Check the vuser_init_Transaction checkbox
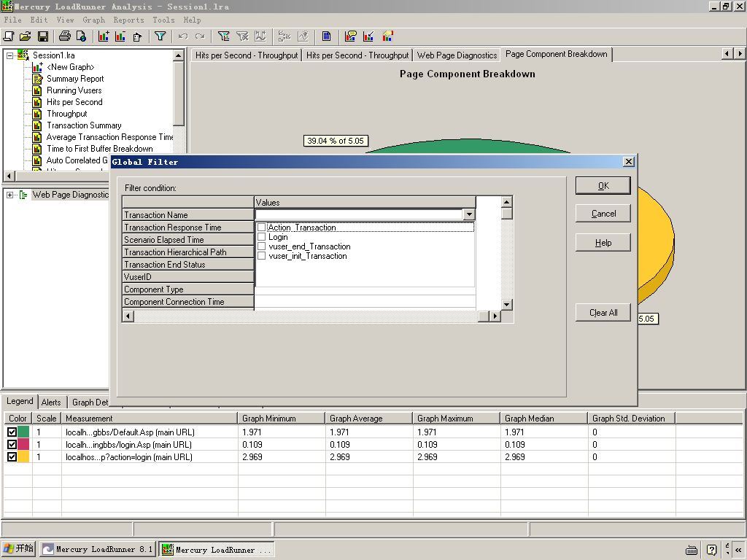The width and height of the screenshot is (747, 560). 262,256
